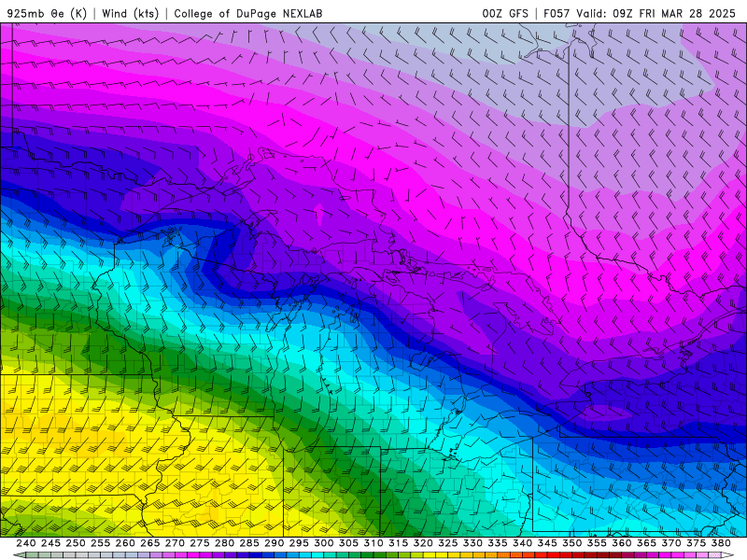Click the 260 color scale label
The image size is (747, 560).
point(125,543)
